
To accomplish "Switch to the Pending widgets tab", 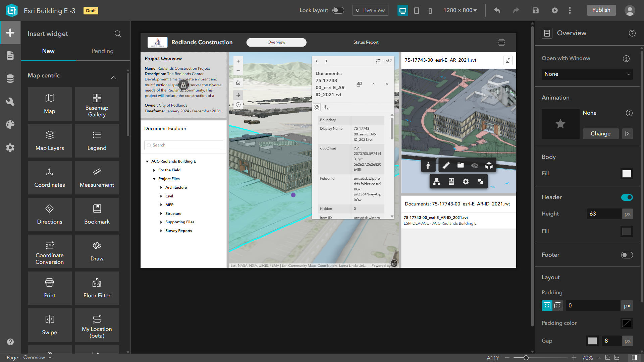I will 103,51.
